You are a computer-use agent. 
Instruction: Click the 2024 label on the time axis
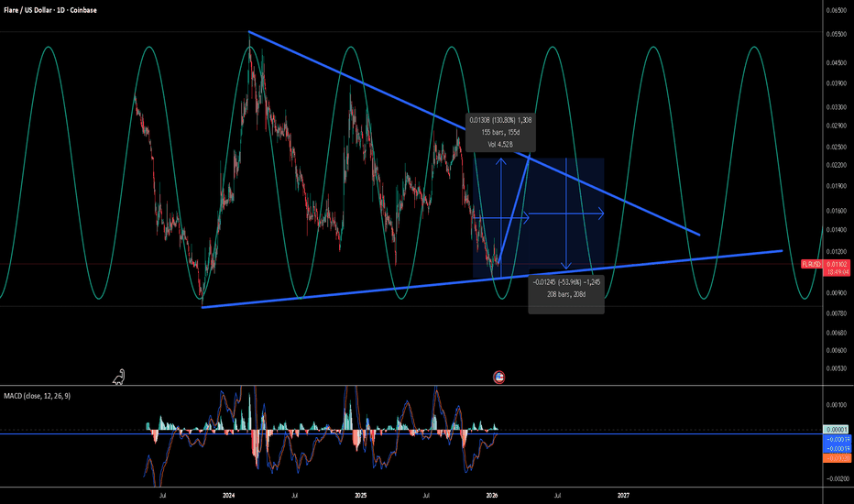228,495
